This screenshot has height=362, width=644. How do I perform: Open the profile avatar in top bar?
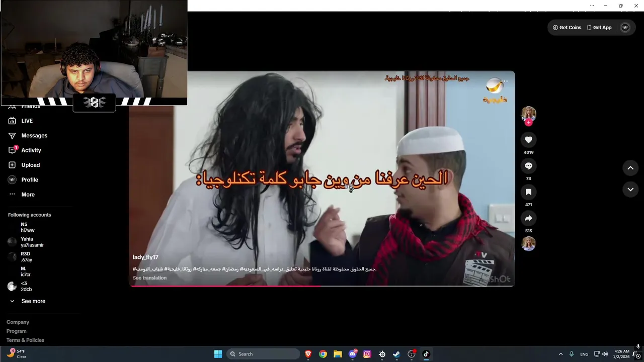(x=625, y=28)
